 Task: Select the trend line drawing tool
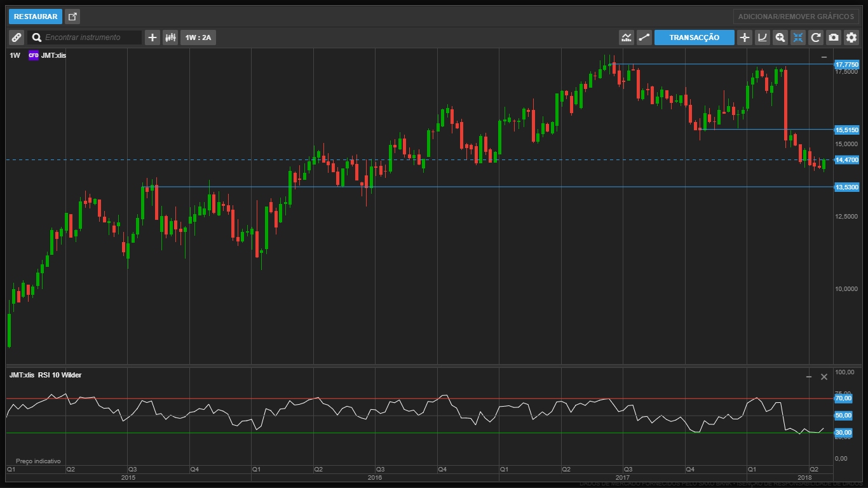644,37
